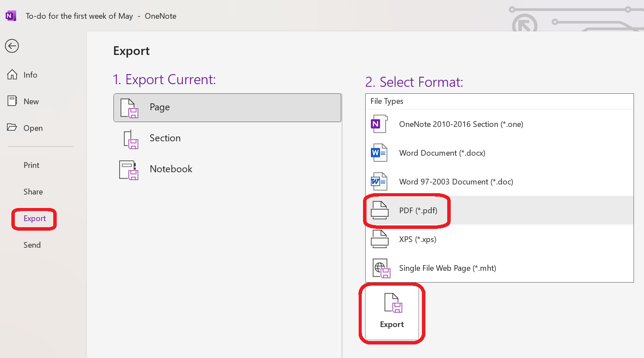This screenshot has height=358, width=644.
Task: Open the Print options
Action: point(31,165)
